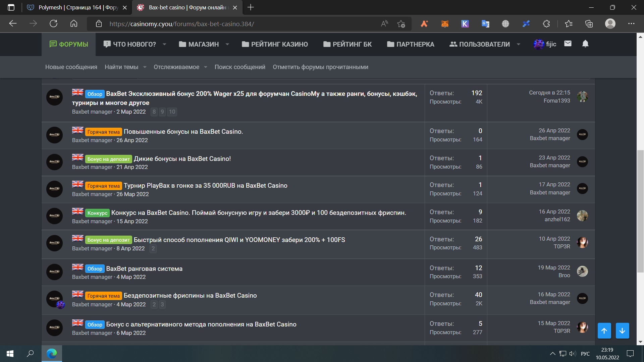Open browser profile avatar icon
Viewport: 644px width, 362px height.
(610, 24)
